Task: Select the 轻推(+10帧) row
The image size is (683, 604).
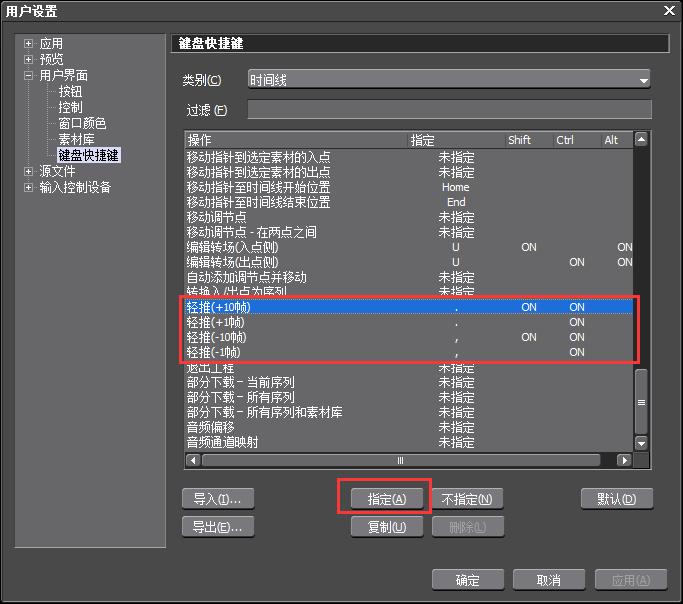Action: [409, 307]
